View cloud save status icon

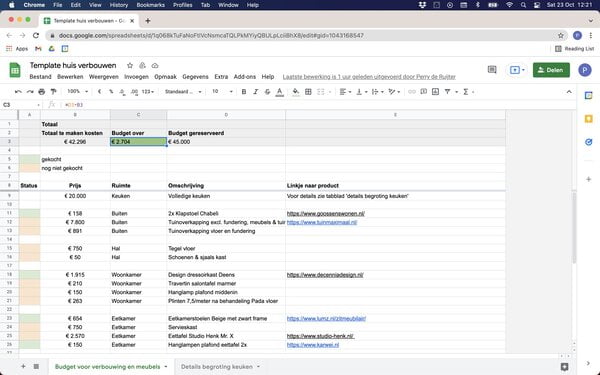click(155, 65)
